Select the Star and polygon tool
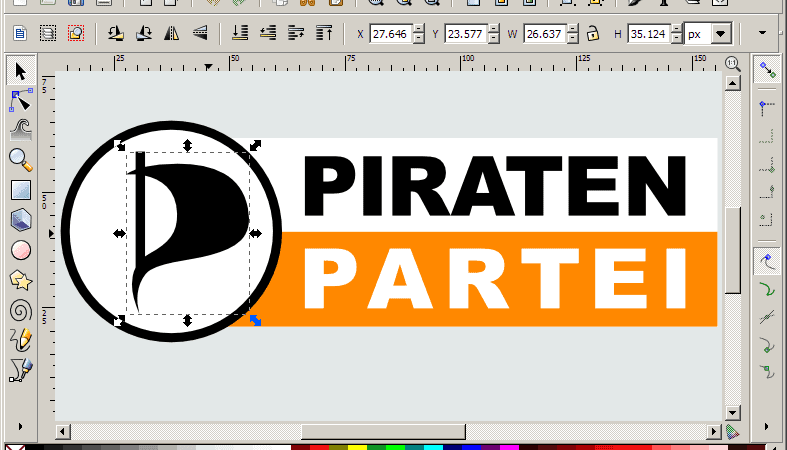787x450 pixels. click(x=21, y=280)
